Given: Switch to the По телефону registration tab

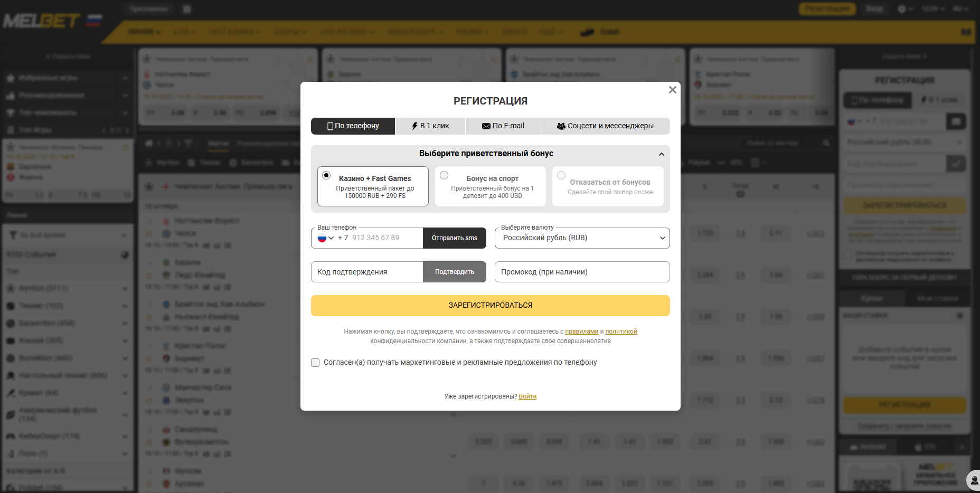Looking at the screenshot, I should point(353,126).
